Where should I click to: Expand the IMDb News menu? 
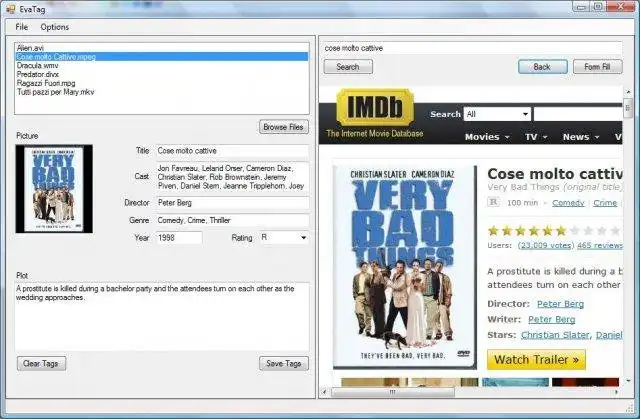(580, 137)
